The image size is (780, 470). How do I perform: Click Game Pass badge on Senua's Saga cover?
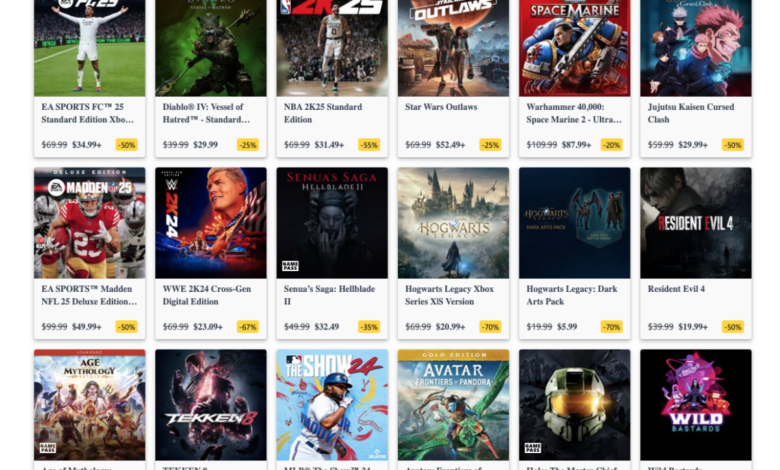click(291, 266)
